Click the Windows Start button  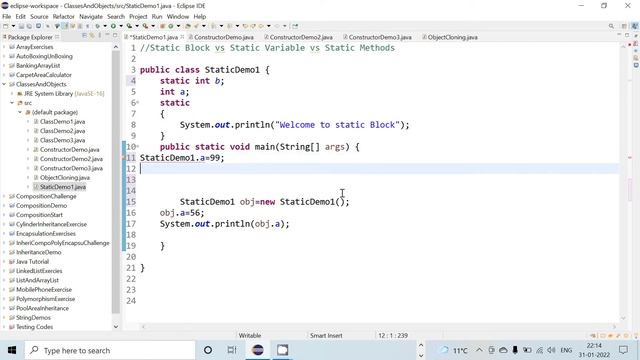tap(12, 350)
